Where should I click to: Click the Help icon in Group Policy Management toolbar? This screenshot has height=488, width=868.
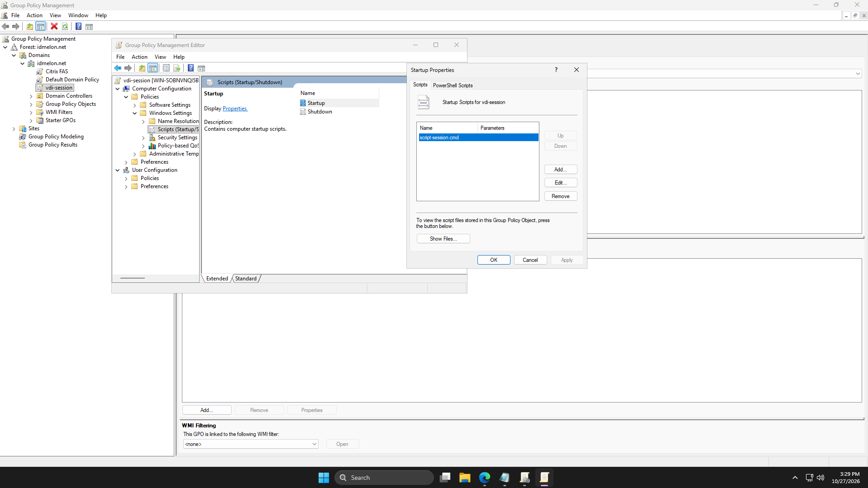pyautogui.click(x=79, y=27)
